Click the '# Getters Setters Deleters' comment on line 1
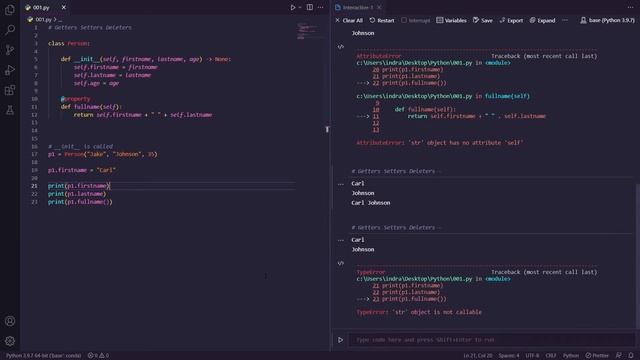 pos(89,27)
